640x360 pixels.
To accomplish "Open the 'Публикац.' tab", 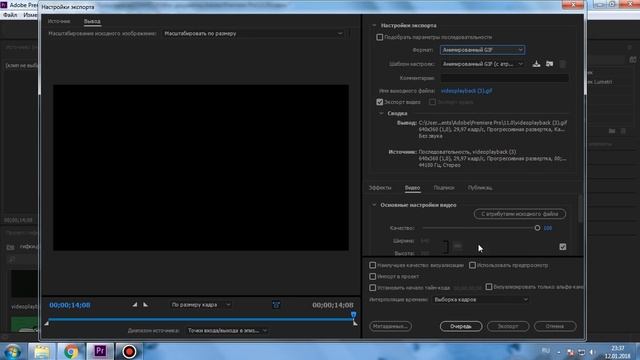I will tap(480, 188).
